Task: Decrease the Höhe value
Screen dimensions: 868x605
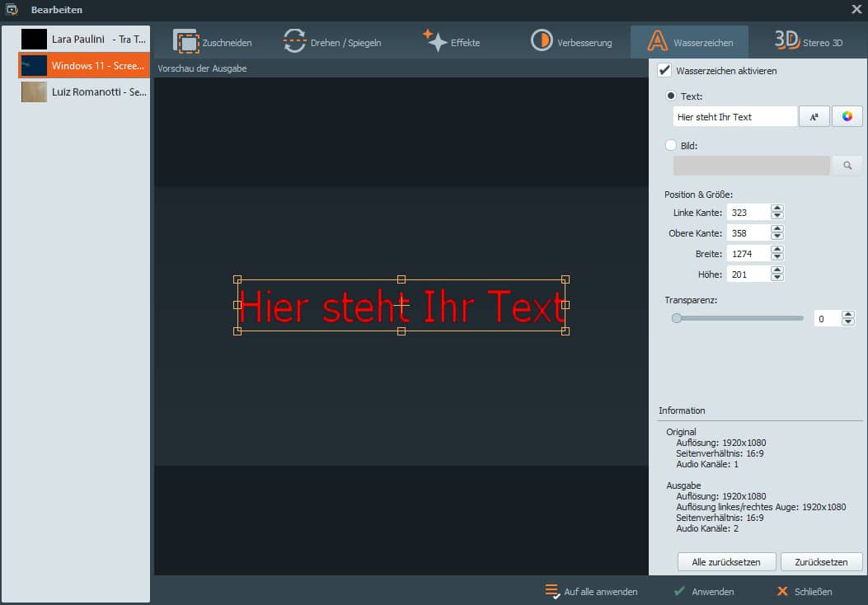Action: click(x=777, y=278)
